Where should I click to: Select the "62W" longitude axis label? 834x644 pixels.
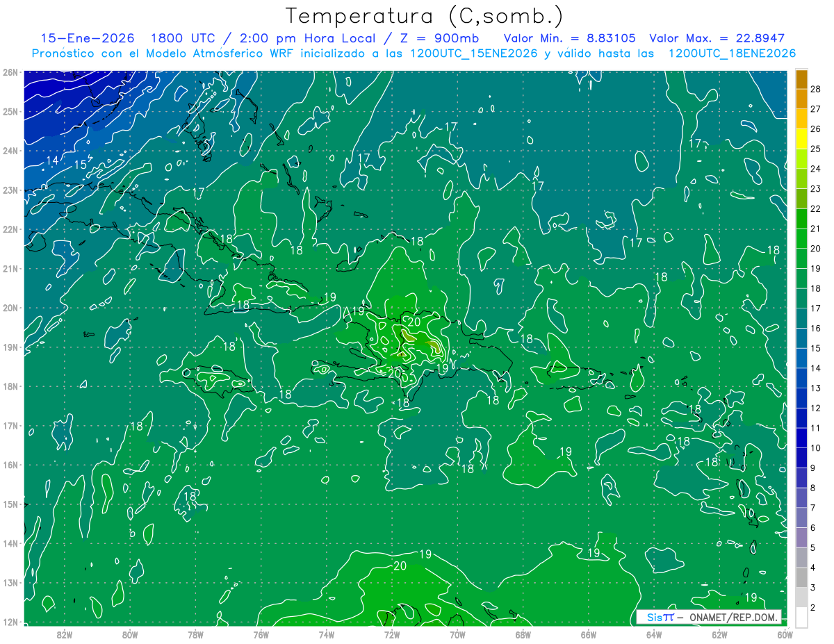[719, 634]
